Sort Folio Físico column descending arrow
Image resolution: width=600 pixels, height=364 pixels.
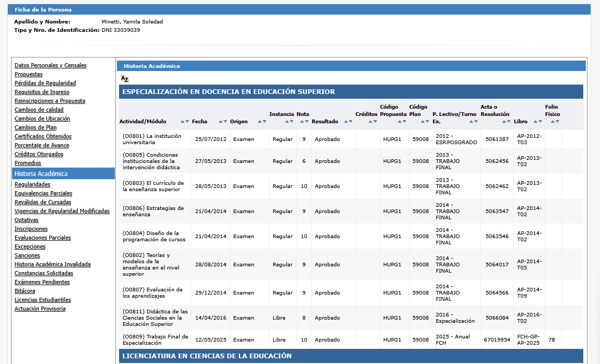pos(557,121)
